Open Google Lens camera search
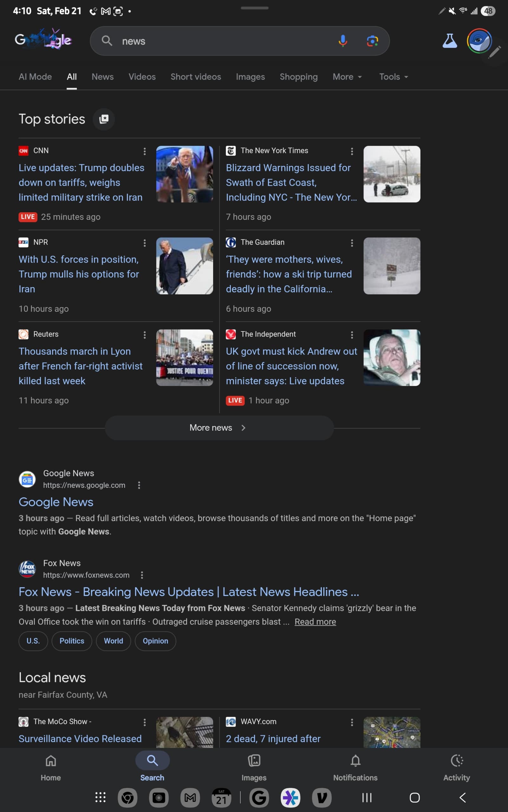 pyautogui.click(x=372, y=41)
